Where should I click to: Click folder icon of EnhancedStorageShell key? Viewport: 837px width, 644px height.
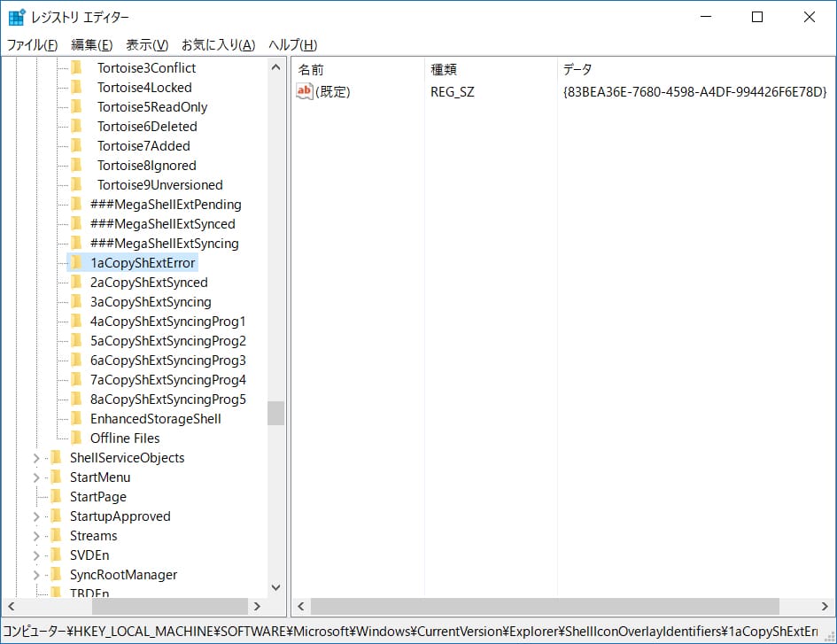point(77,419)
